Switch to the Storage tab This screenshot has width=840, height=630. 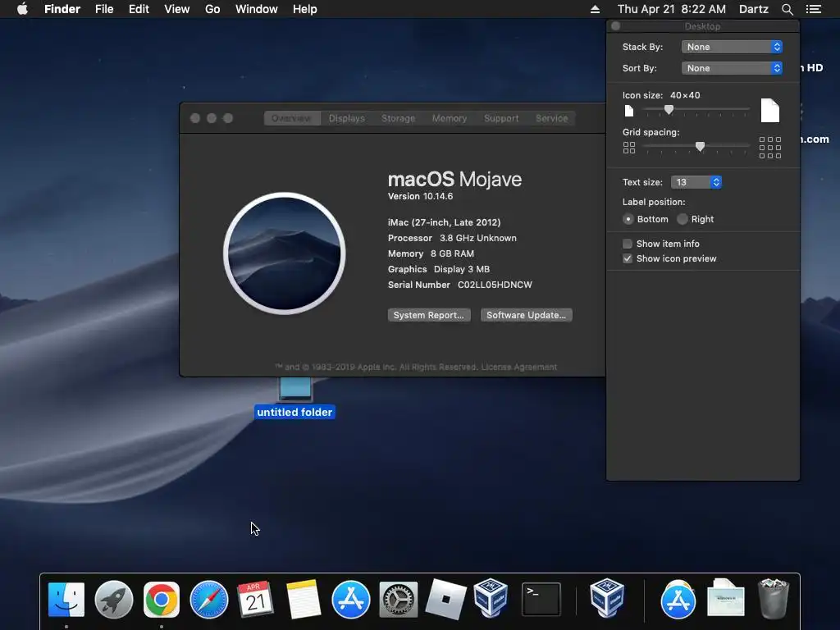pyautogui.click(x=398, y=118)
